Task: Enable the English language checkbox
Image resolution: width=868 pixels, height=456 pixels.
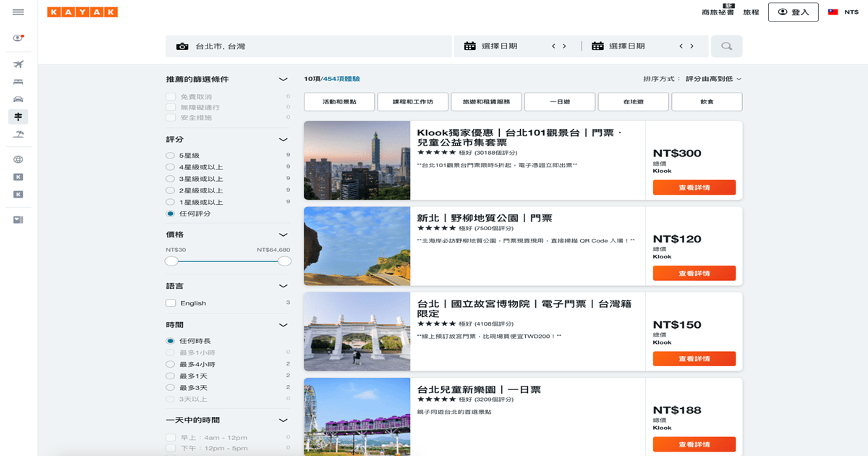Action: pos(171,303)
